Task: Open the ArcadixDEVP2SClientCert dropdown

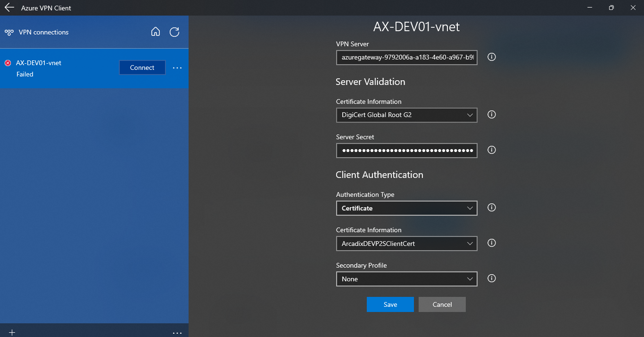Action: tap(407, 244)
